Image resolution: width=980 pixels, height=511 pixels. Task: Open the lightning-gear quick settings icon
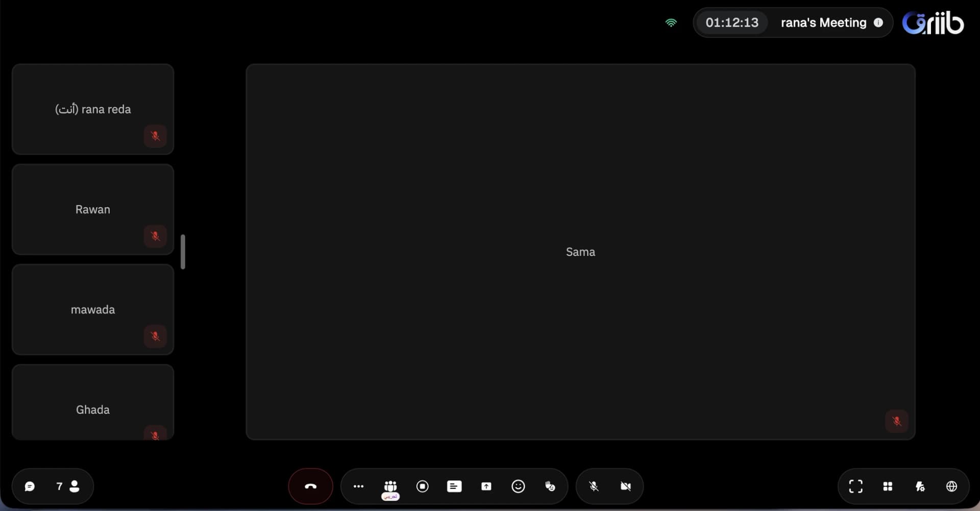tap(920, 486)
